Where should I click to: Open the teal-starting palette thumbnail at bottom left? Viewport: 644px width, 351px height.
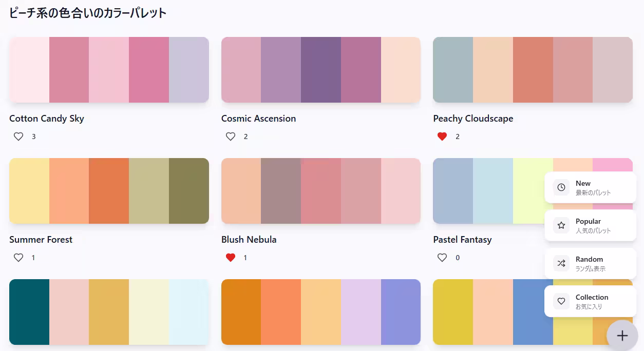(x=109, y=312)
